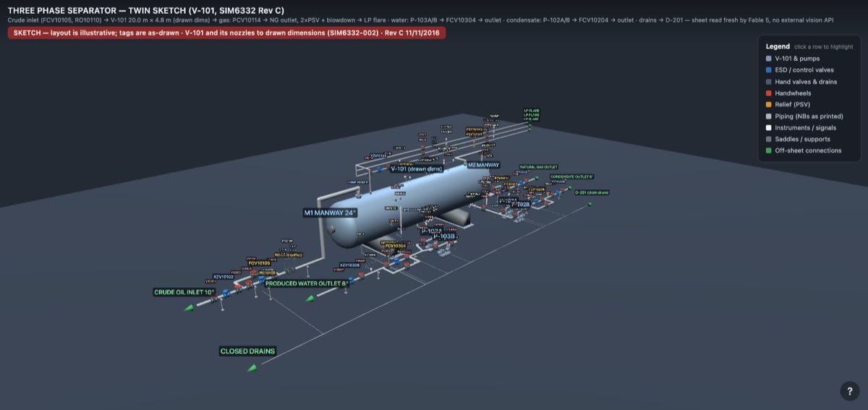Click the green CRUDE OIL INLET arrow cone
868x410 pixels.
pos(190,308)
